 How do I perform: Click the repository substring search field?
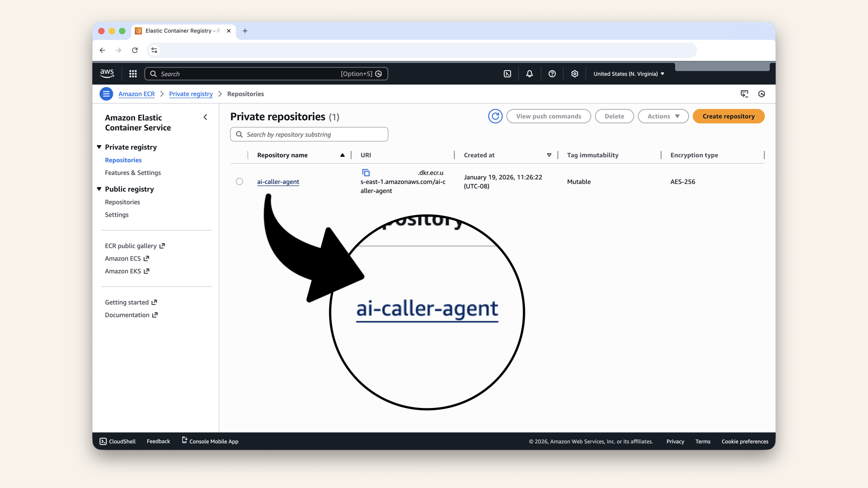pos(309,134)
